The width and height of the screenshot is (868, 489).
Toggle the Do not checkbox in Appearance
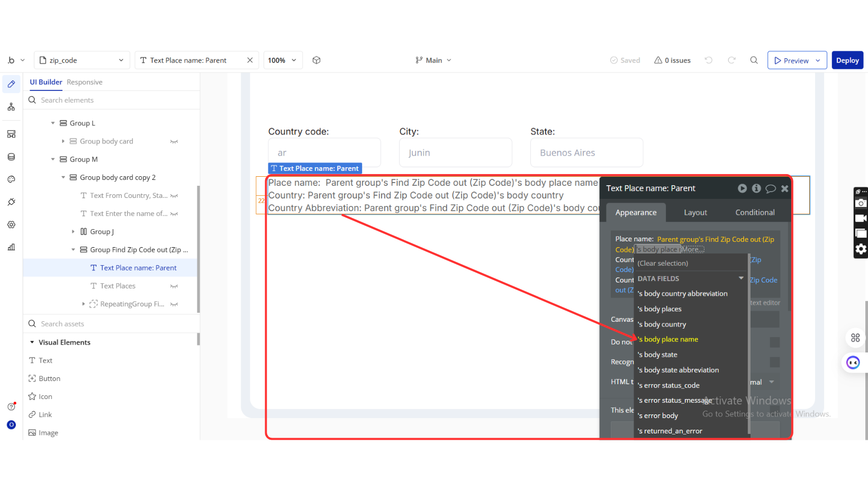tap(774, 342)
